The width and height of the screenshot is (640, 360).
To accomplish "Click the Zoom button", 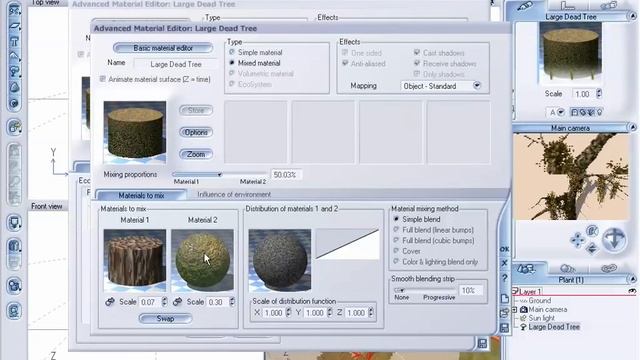I will [x=196, y=154].
